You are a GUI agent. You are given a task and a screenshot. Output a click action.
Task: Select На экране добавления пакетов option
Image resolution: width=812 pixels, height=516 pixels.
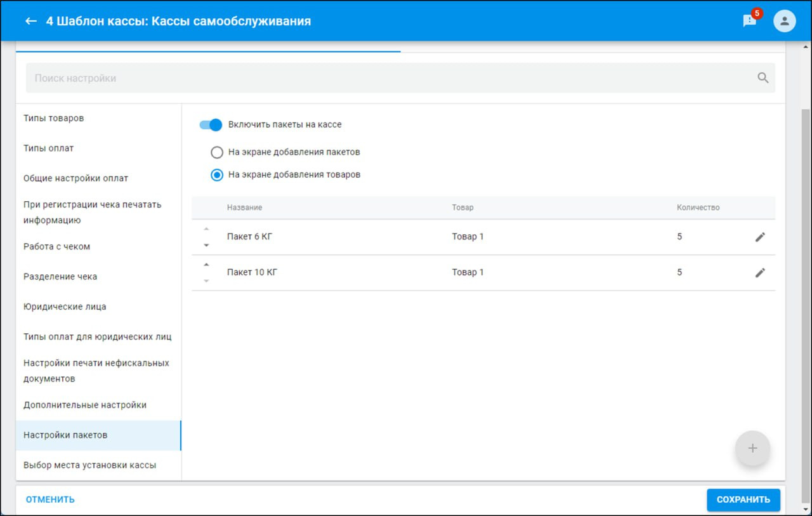coord(217,152)
